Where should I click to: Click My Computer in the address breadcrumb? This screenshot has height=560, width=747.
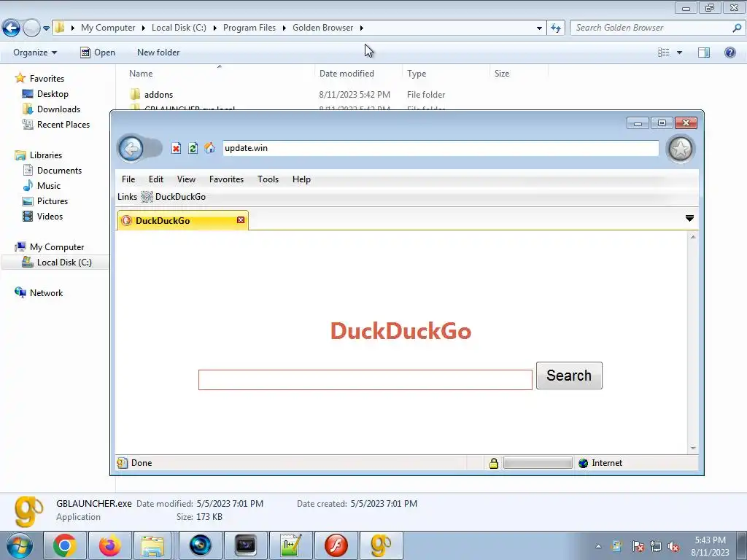[x=108, y=28]
